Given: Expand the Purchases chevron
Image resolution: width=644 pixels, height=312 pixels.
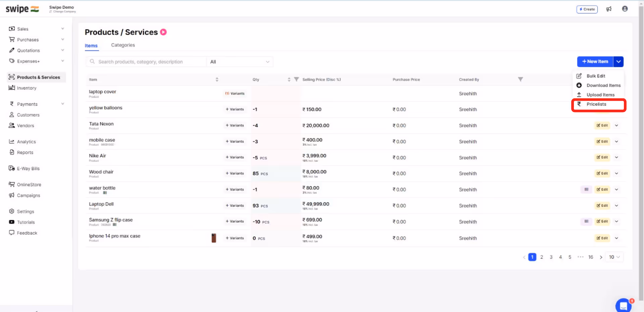Looking at the screenshot, I should [62, 39].
